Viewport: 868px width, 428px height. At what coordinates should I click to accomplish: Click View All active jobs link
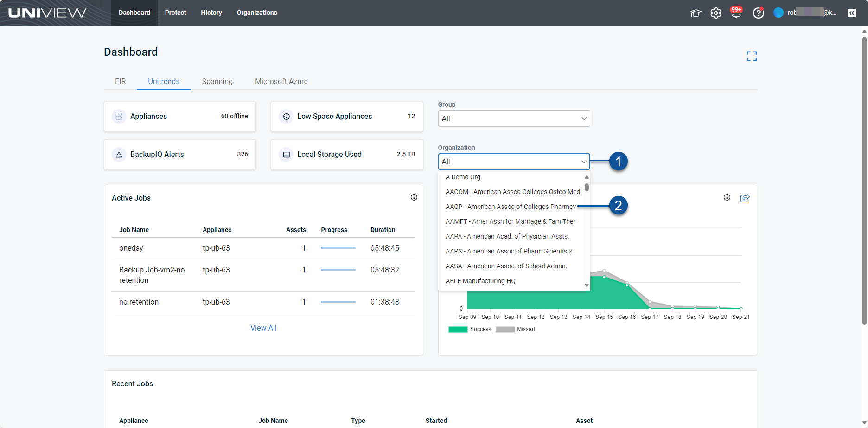click(x=263, y=328)
